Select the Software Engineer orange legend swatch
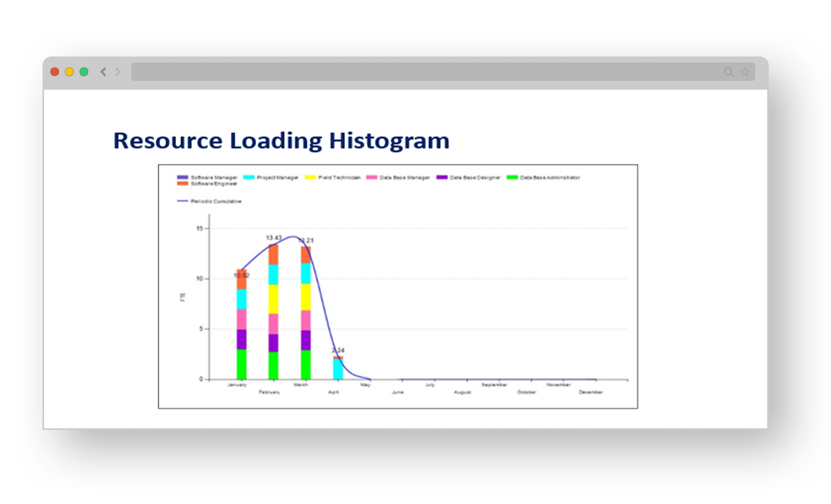The height and width of the screenshot is (504, 831). [x=183, y=184]
